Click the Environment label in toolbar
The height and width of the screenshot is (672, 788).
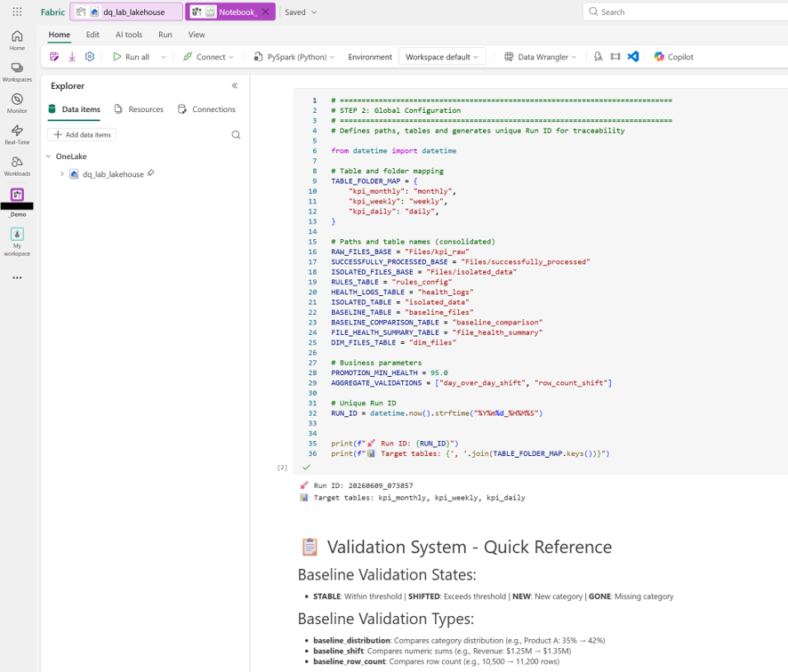click(370, 57)
